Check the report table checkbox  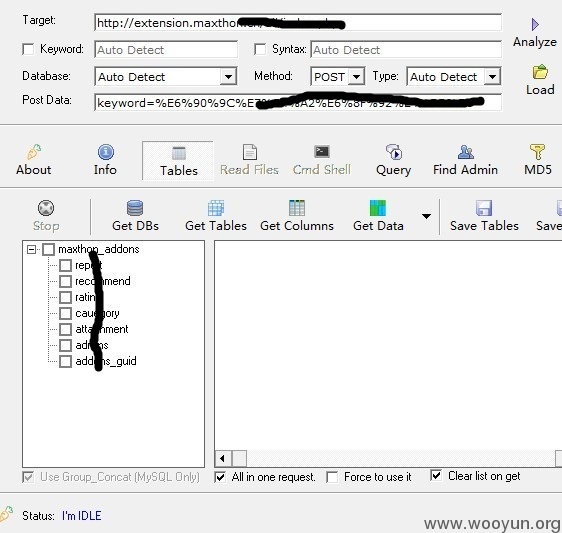click(x=65, y=265)
